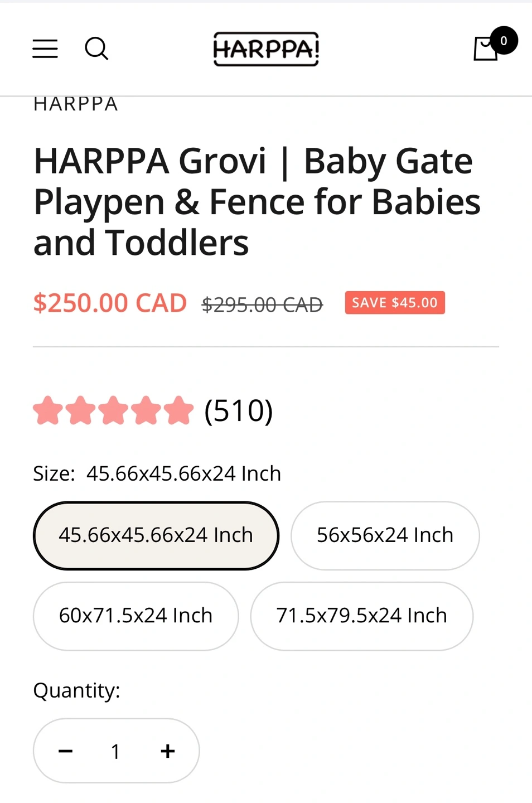The image size is (532, 803).
Task: Click the product title HARPPA Grovi heading
Action: point(257,201)
